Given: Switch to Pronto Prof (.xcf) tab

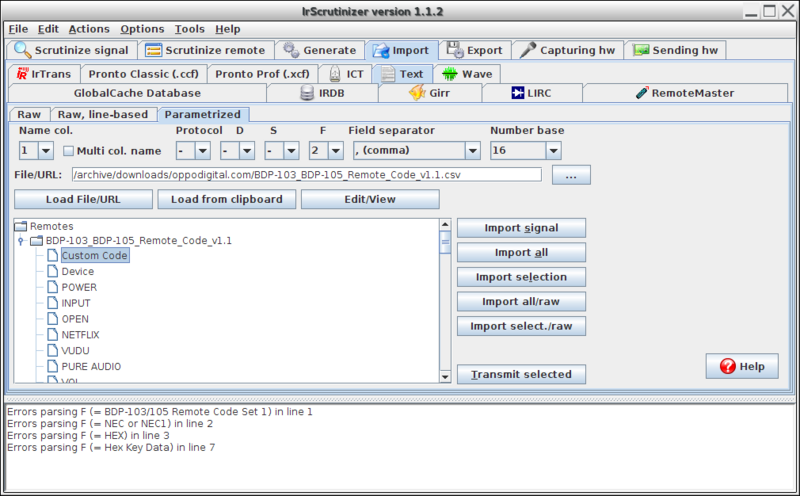Looking at the screenshot, I should (262, 74).
